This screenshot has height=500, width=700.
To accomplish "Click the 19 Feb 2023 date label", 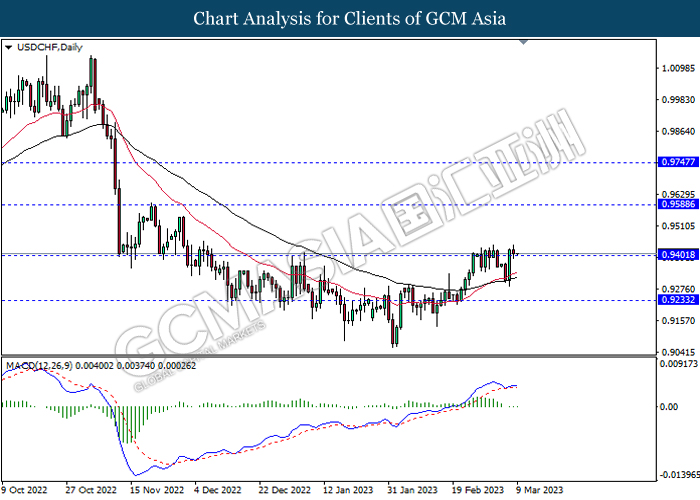I will [x=478, y=490].
